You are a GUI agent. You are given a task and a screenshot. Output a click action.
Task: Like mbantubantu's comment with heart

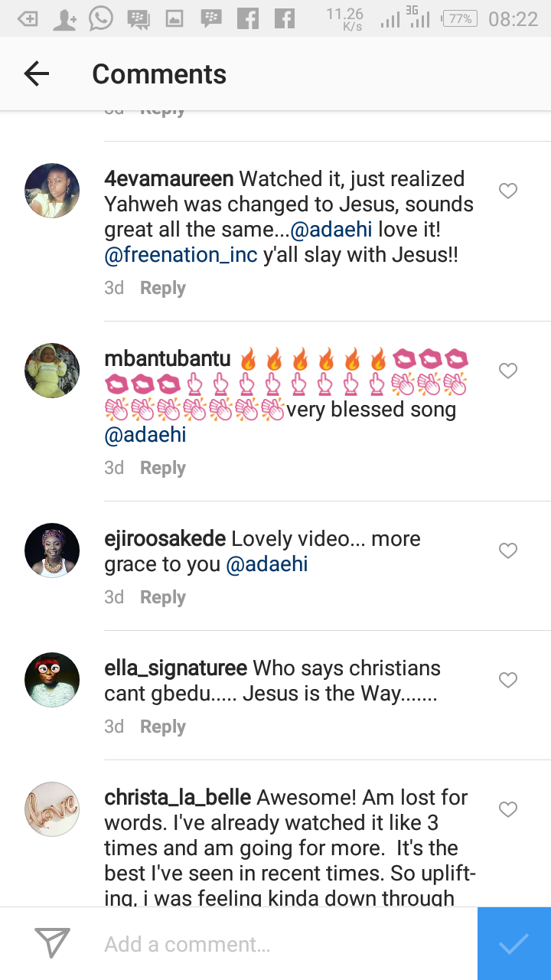click(508, 371)
